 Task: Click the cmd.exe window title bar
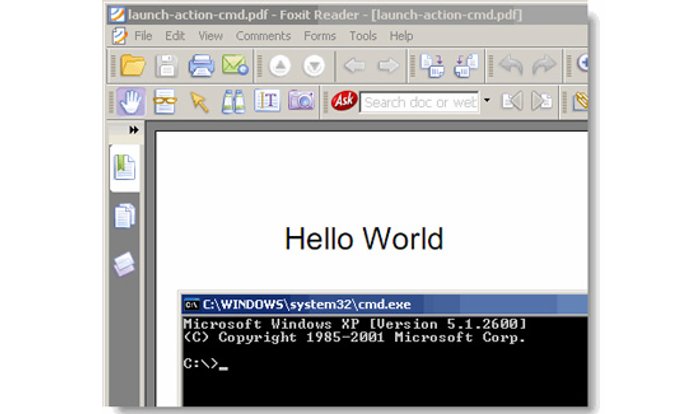[x=385, y=305]
